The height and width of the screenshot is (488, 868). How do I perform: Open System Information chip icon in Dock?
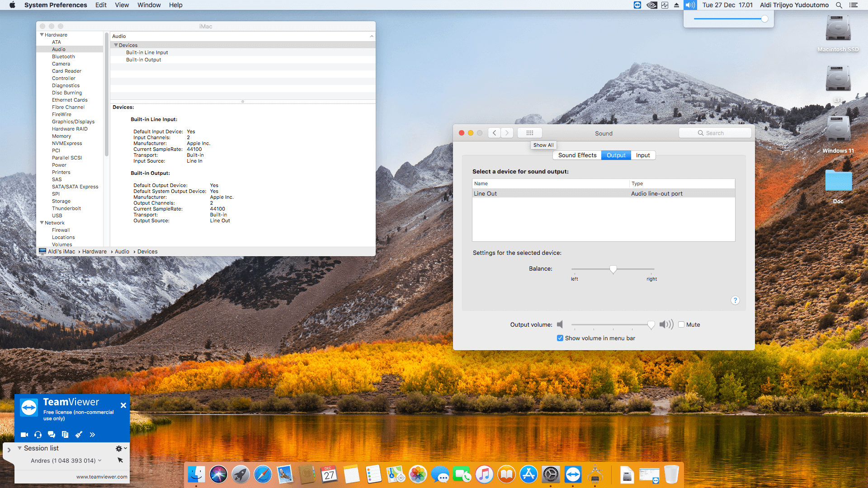pyautogui.click(x=595, y=474)
